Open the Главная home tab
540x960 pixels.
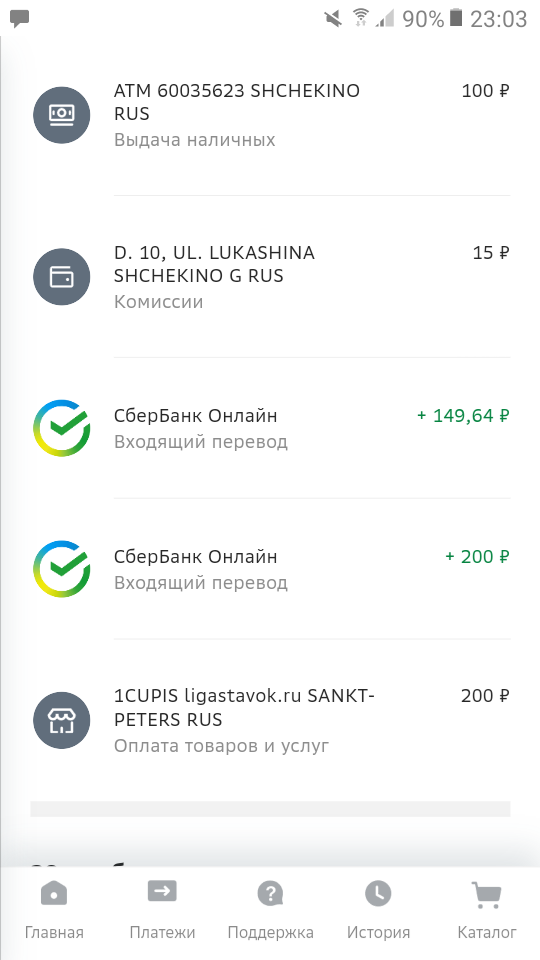pos(54,911)
